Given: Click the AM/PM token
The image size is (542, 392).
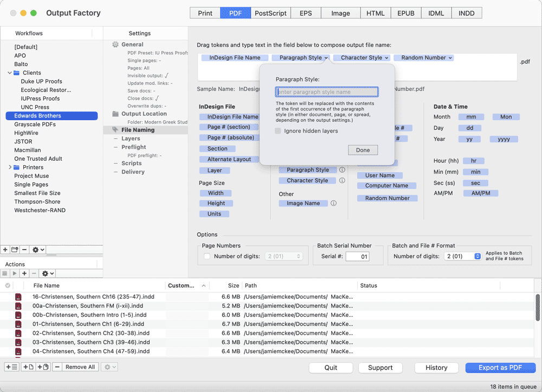Looking at the screenshot, I should click(480, 193).
